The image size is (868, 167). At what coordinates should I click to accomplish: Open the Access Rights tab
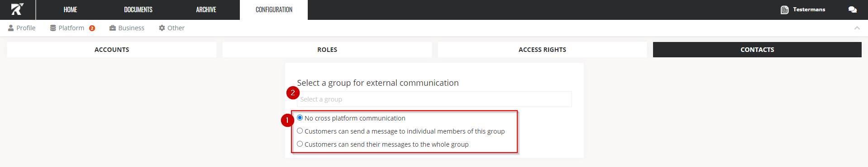pos(542,50)
